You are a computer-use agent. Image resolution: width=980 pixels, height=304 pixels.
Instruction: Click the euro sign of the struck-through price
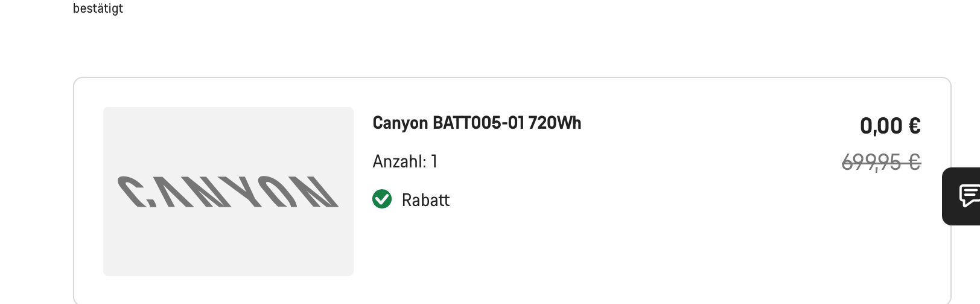pos(914,162)
